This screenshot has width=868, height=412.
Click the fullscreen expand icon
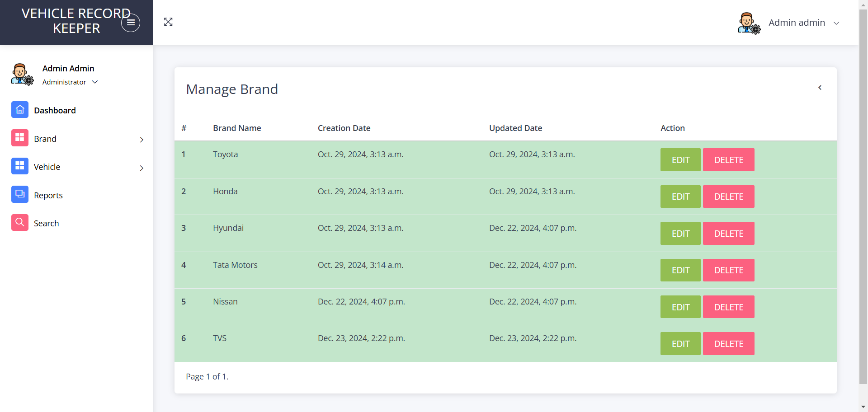[168, 22]
